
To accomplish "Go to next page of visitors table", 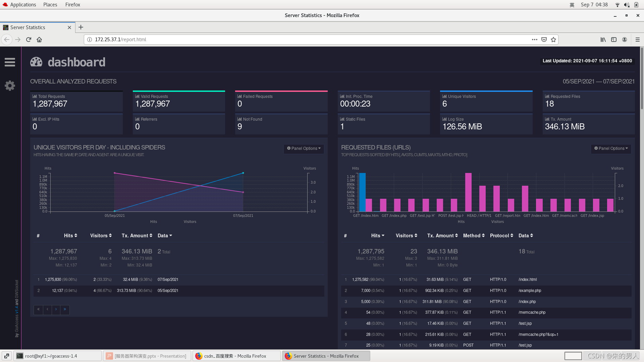I will tap(56, 309).
